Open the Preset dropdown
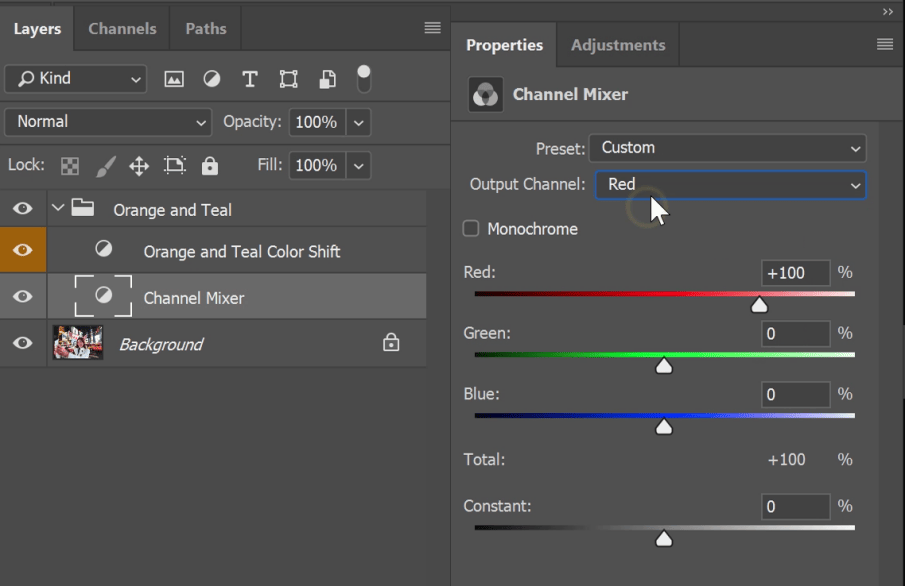905x586 pixels. pos(727,148)
